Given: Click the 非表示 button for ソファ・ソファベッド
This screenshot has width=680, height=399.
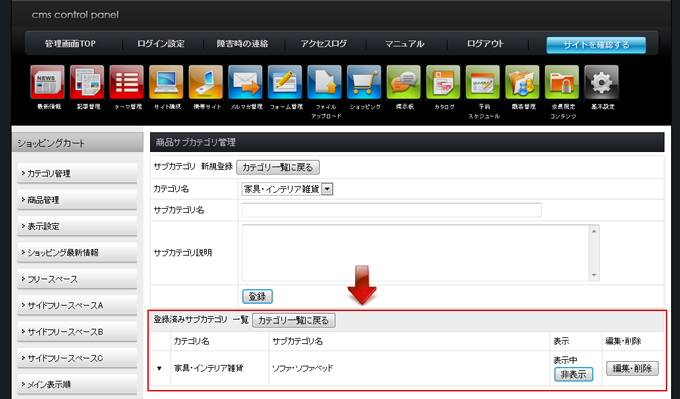Looking at the screenshot, I should tap(573, 374).
